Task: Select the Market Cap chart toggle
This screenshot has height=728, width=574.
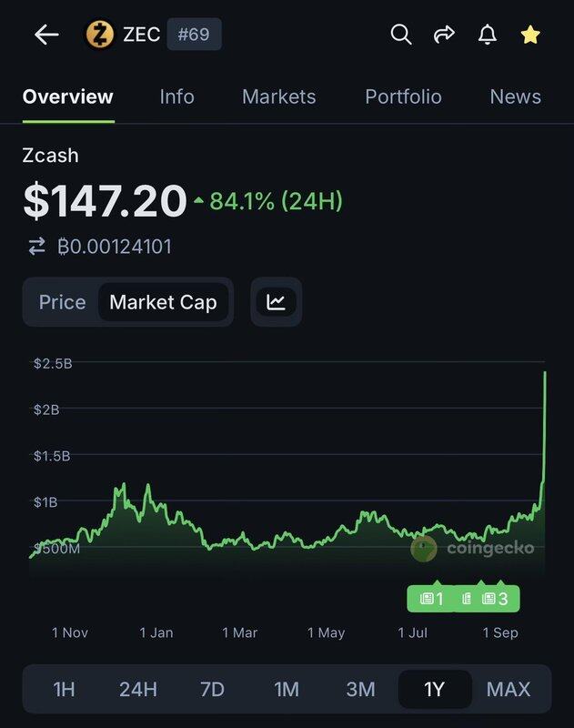Action: pos(163,302)
